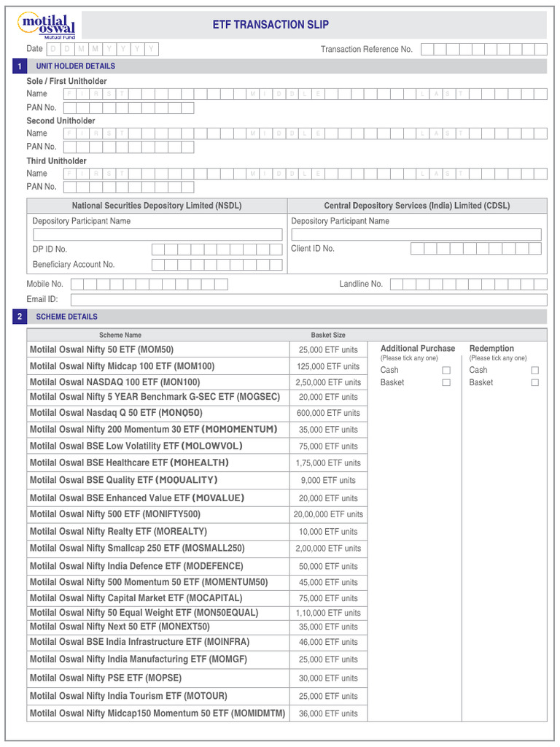Click the NSDL column header text

pyautogui.click(x=157, y=206)
